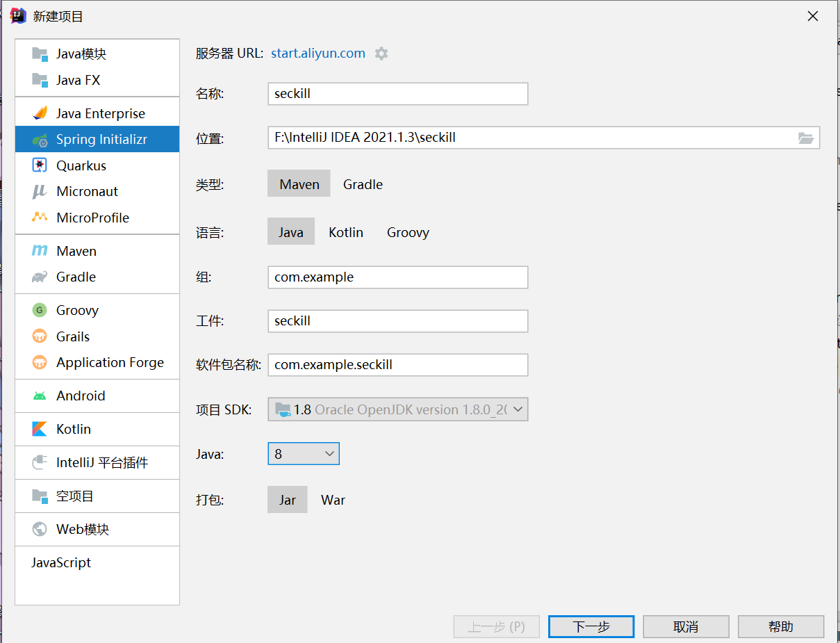Select Java FX list entry
Image resolution: width=840 pixels, height=643 pixels.
[x=97, y=80]
